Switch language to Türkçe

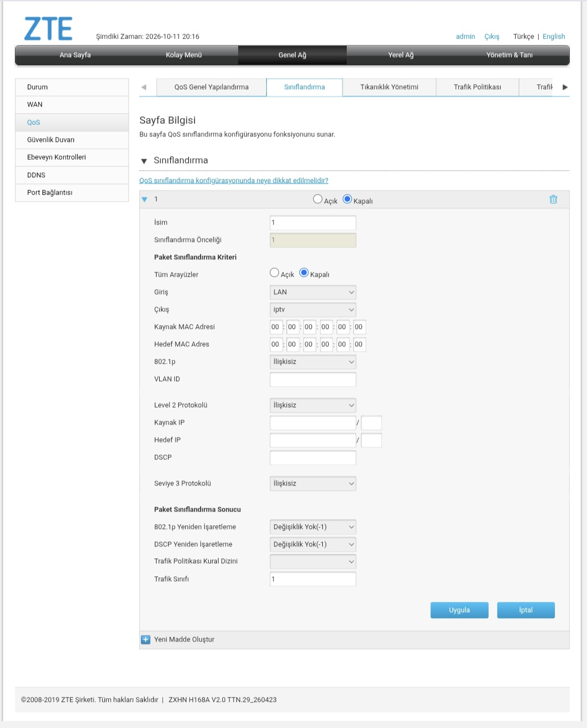tap(523, 36)
